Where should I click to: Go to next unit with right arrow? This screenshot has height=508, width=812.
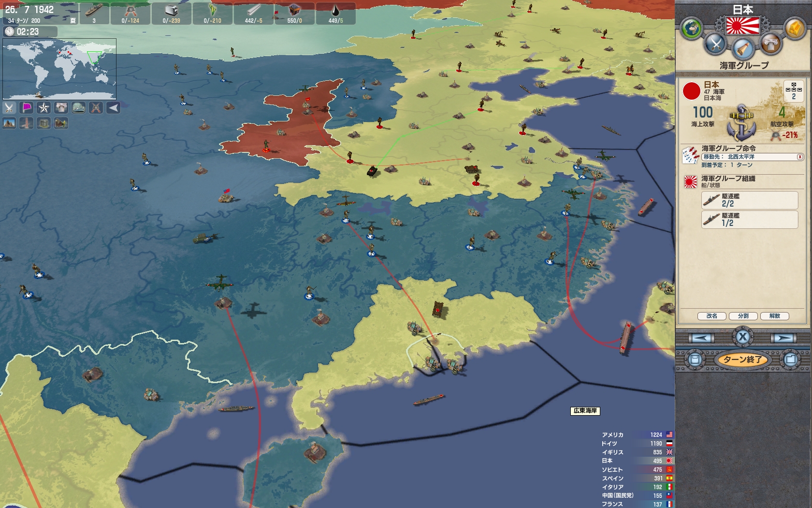click(784, 338)
